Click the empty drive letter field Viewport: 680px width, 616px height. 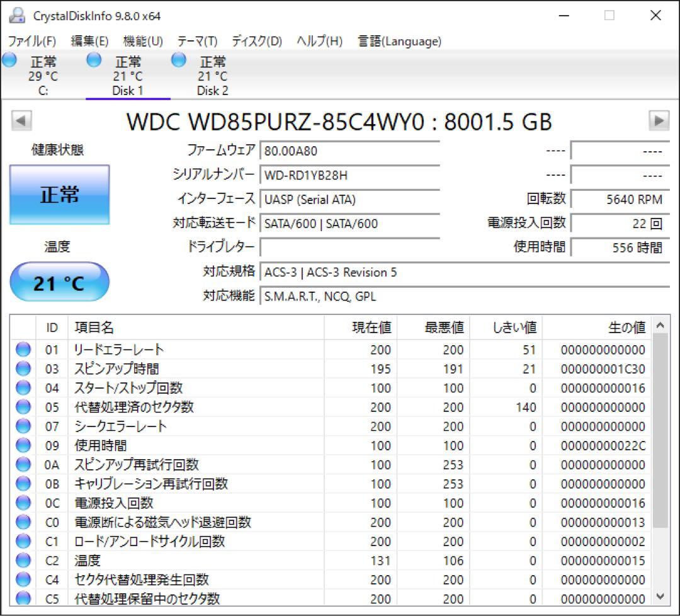pyautogui.click(x=349, y=248)
